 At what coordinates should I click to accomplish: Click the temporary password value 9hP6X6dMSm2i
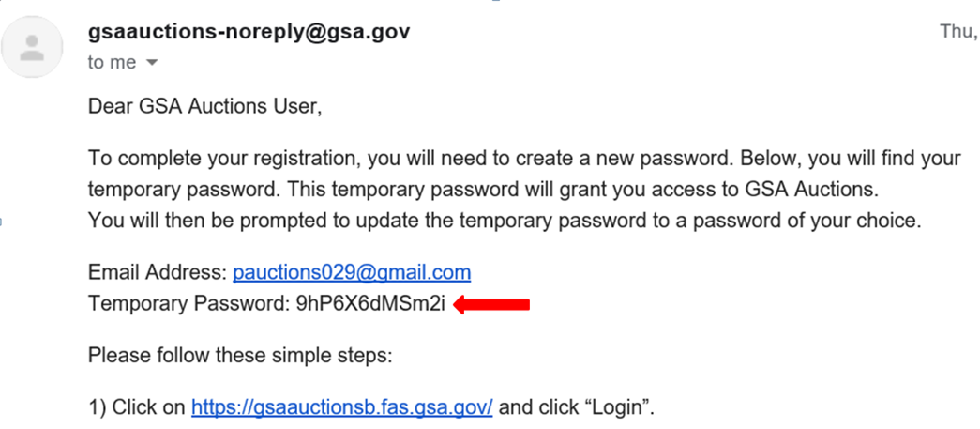[370, 303]
